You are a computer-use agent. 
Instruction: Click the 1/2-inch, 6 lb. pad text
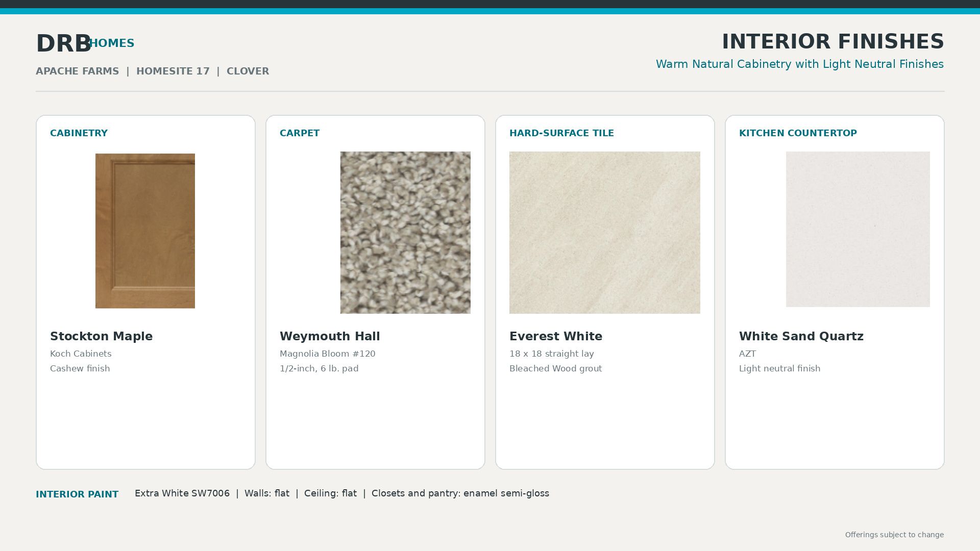(319, 368)
